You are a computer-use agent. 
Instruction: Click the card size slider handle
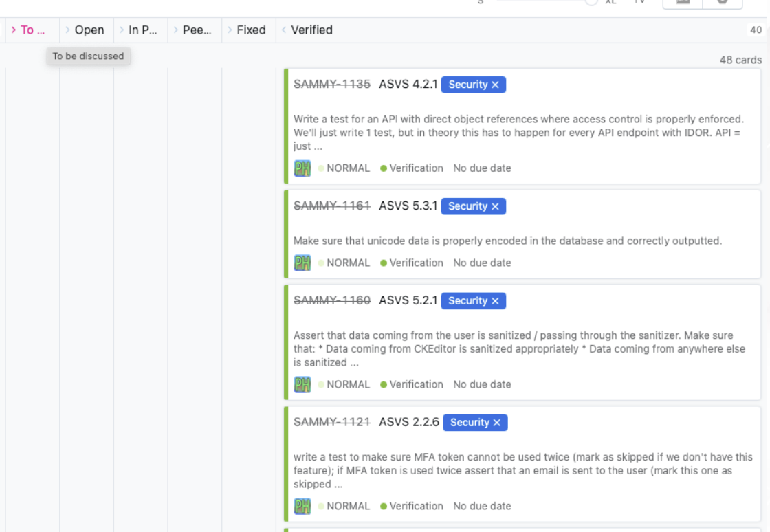591,1
